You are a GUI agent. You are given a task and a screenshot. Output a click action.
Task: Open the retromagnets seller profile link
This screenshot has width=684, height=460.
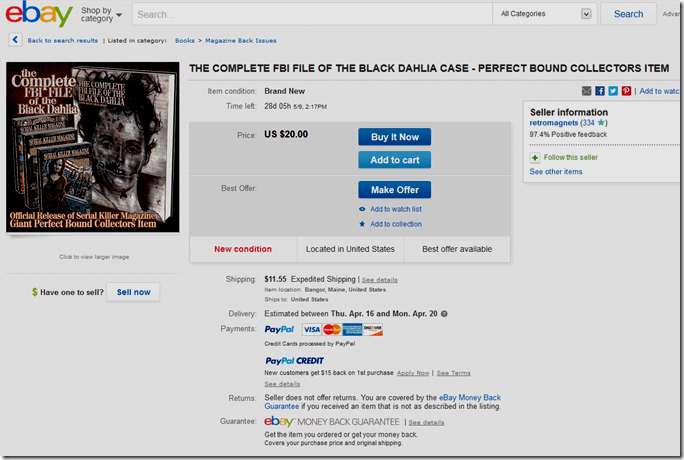tap(554, 123)
